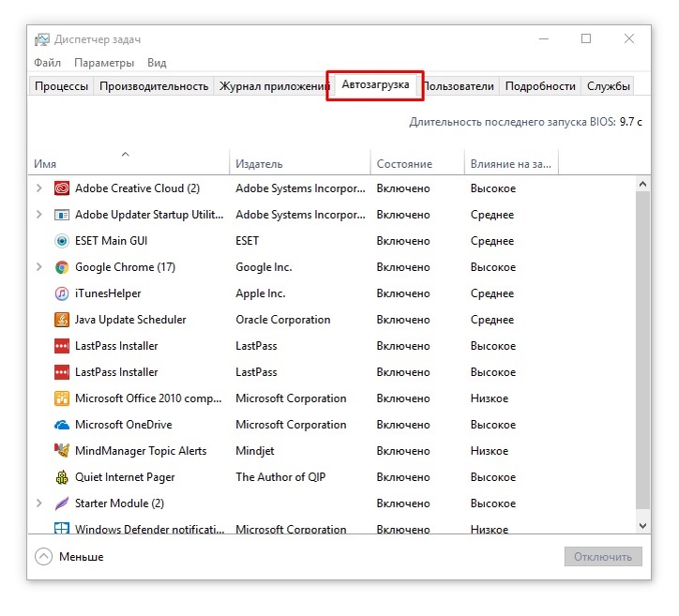The image size is (679, 616).
Task: Click the Отключить button
Action: [603, 557]
